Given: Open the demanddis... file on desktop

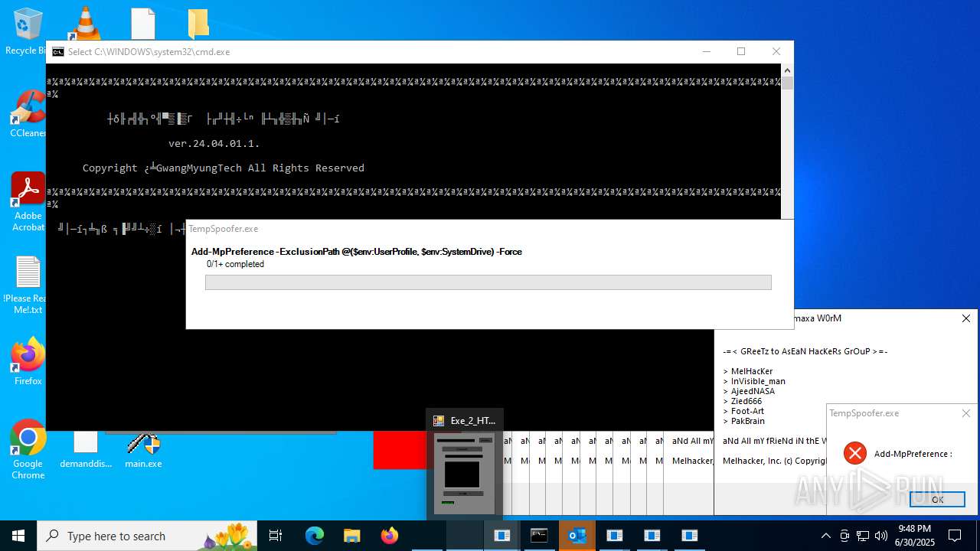Looking at the screenshot, I should [x=86, y=450].
